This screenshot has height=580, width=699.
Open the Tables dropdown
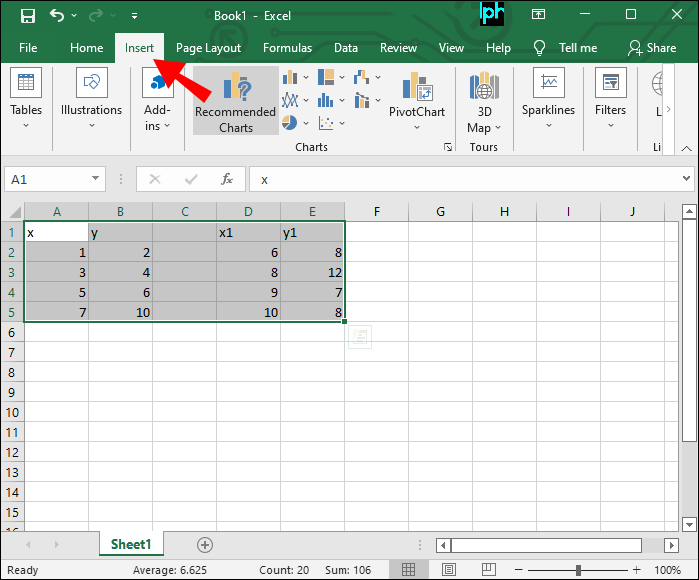coord(26,102)
